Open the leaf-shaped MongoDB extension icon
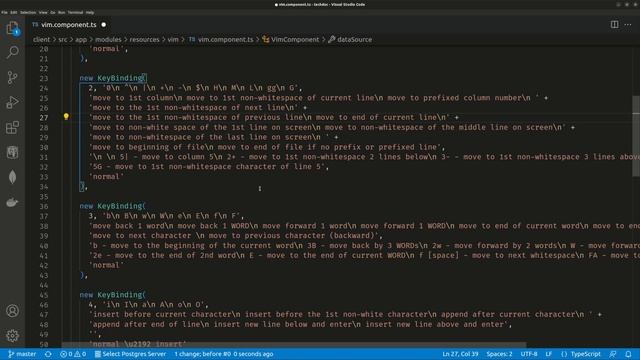 (13, 177)
